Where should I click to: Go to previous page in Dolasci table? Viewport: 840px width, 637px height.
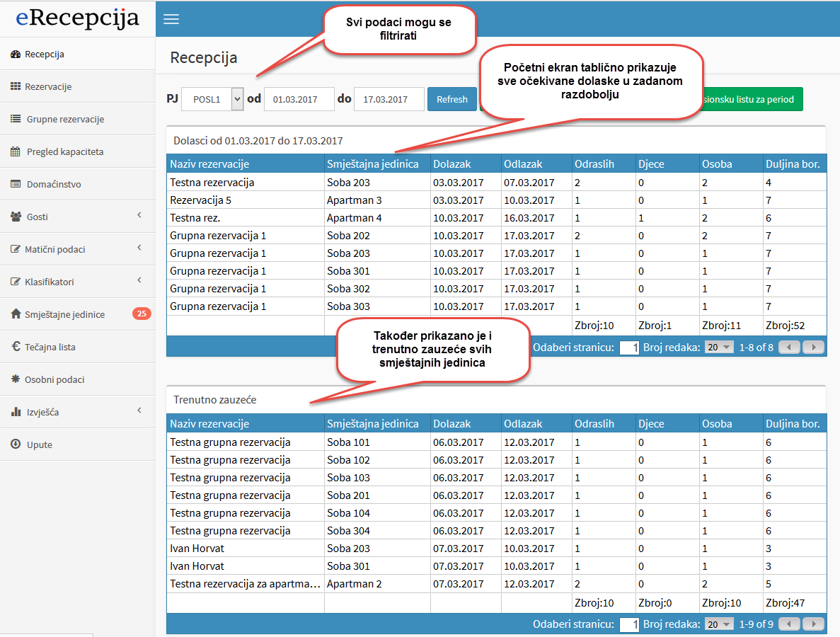(788, 347)
